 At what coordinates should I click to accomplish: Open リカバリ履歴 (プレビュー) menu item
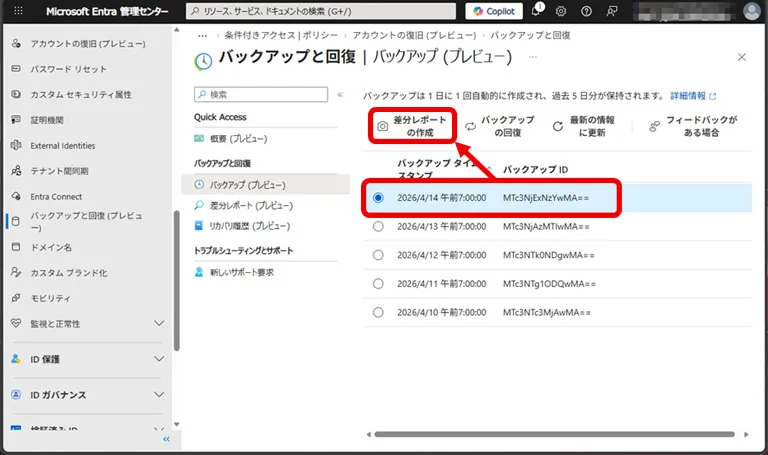tap(250, 226)
